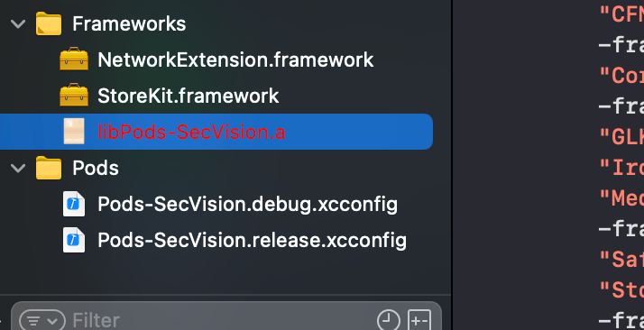Open Pods-SecVision.debug.xcconfig

tap(248, 204)
